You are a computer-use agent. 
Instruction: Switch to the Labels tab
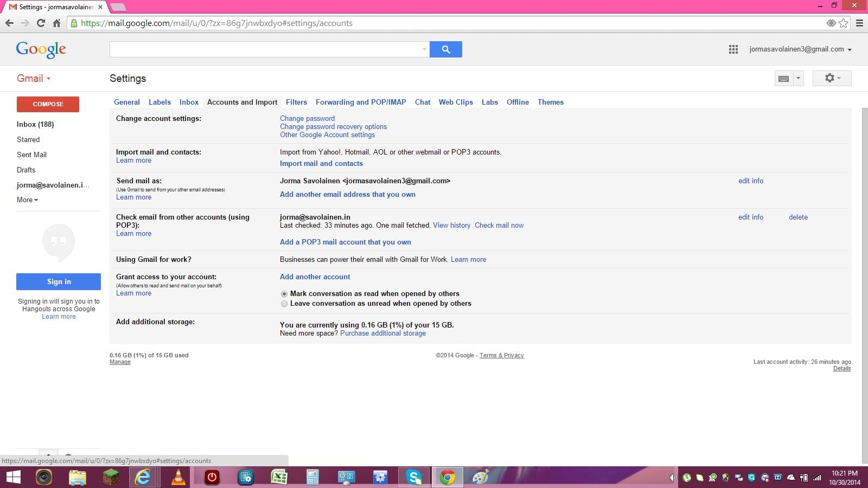coord(159,102)
